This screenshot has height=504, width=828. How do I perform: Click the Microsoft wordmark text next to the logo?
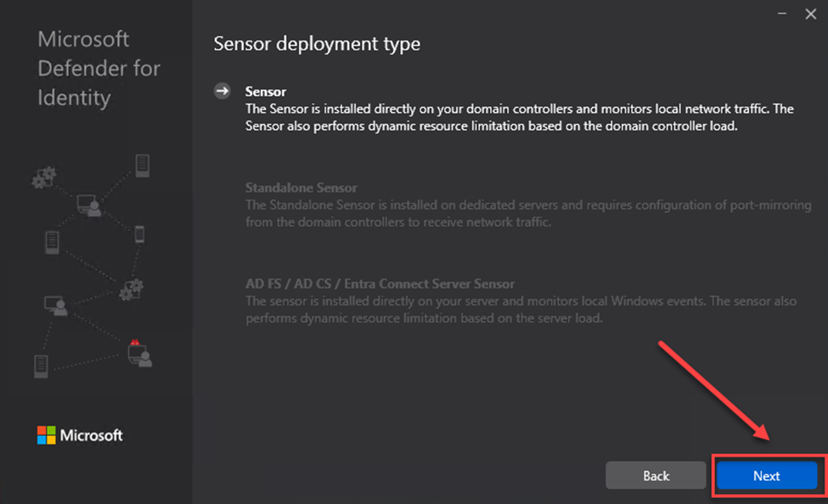[91, 435]
